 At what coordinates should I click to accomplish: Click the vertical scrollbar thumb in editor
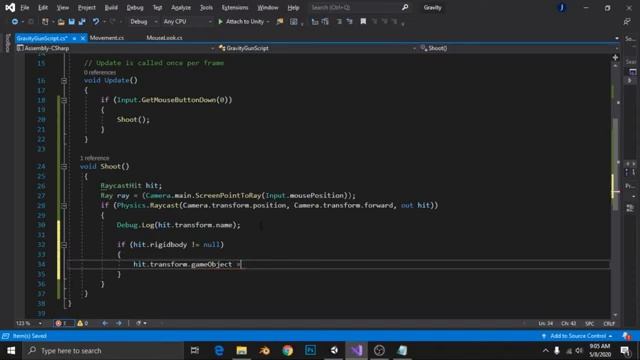tap(615, 163)
